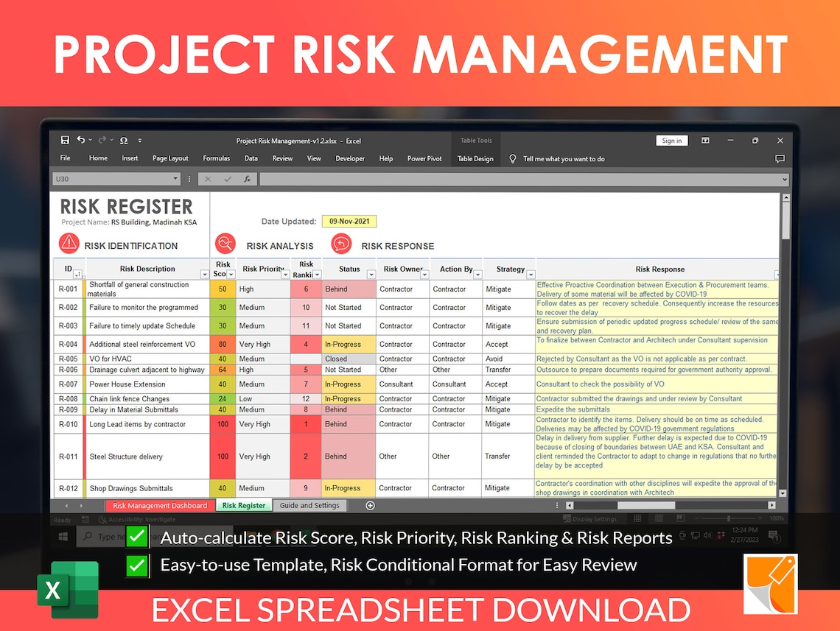Screen dimensions: 840x631
Task: Click the Ribbon Display Options icon
Action: (x=705, y=140)
